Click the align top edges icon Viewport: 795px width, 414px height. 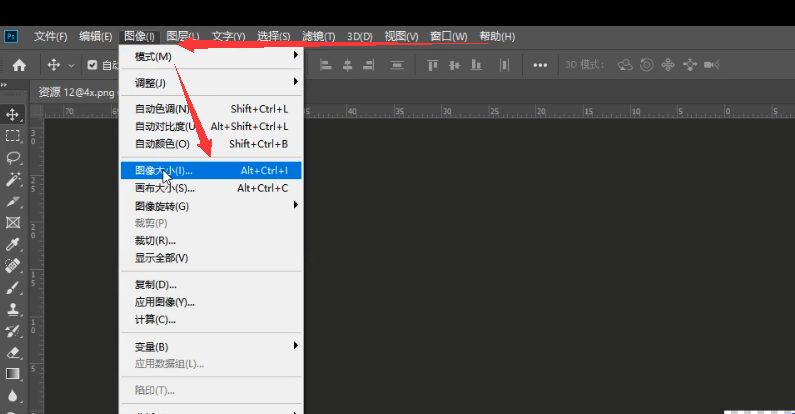[x=432, y=65]
